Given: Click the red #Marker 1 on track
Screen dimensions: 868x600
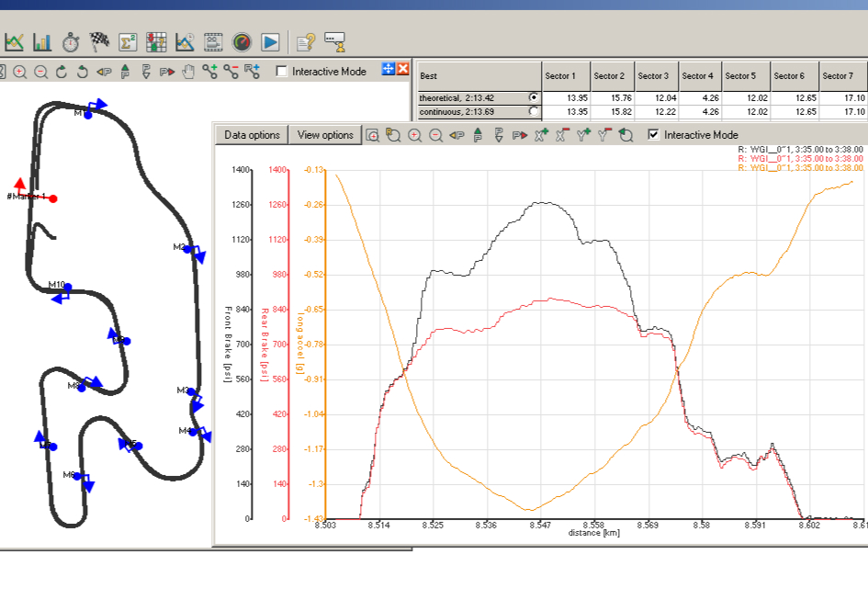Looking at the screenshot, I should (53, 198).
